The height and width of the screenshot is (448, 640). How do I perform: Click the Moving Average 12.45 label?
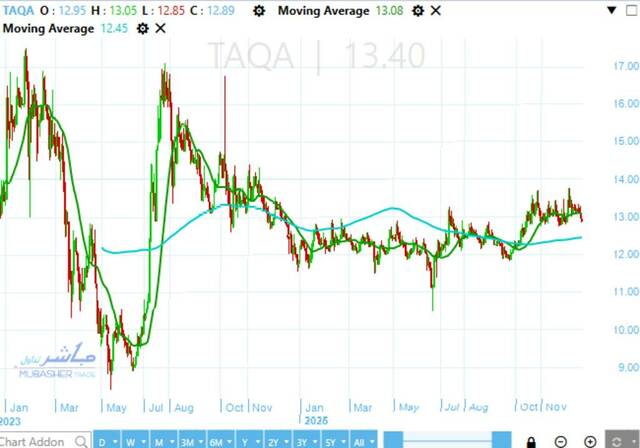point(48,29)
